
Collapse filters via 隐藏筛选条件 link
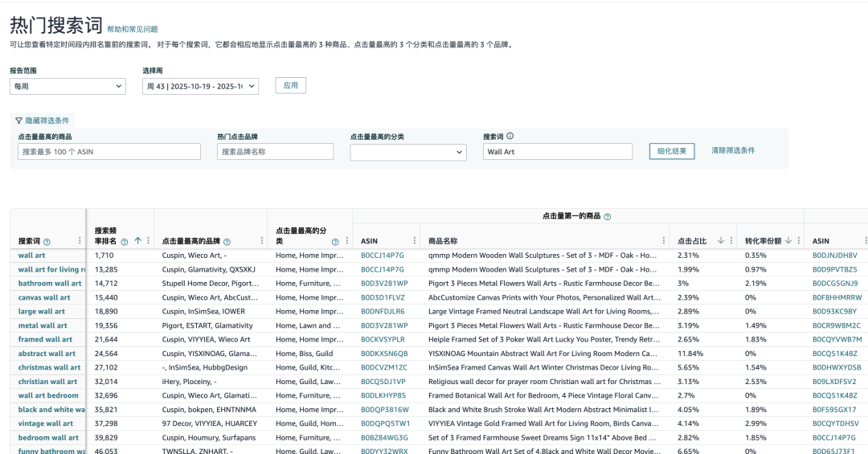(x=47, y=121)
